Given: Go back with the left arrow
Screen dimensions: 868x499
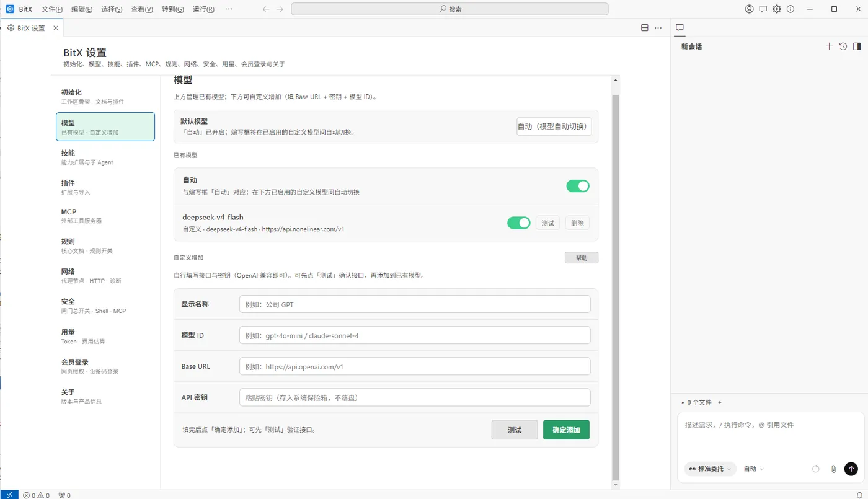Looking at the screenshot, I should [266, 9].
